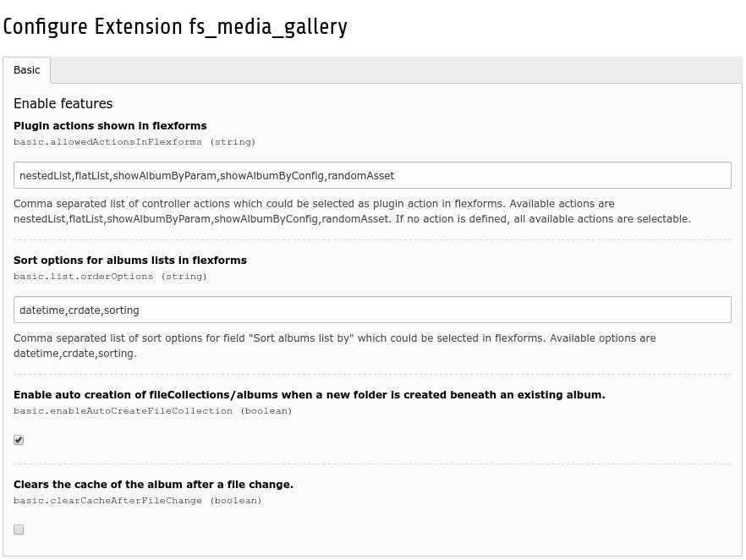The width and height of the screenshot is (746, 560).
Task: Click the 'Sort albums list by' description paragraph
Action: (x=334, y=346)
